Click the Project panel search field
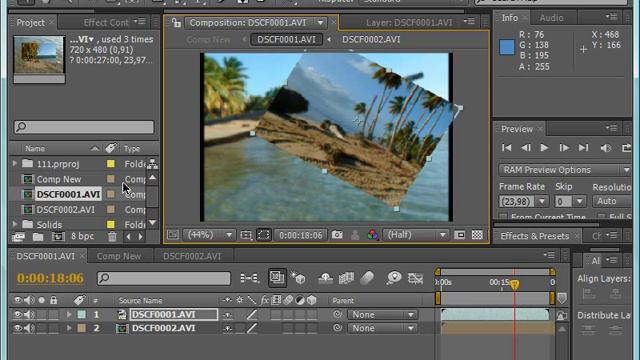The width and height of the screenshot is (640, 360). coord(84,127)
